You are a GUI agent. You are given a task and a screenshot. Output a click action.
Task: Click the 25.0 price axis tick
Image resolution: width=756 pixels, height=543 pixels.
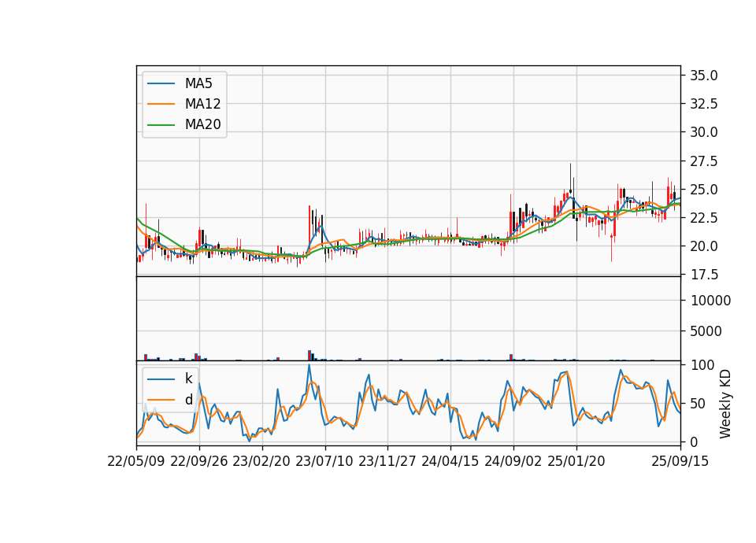click(x=704, y=190)
